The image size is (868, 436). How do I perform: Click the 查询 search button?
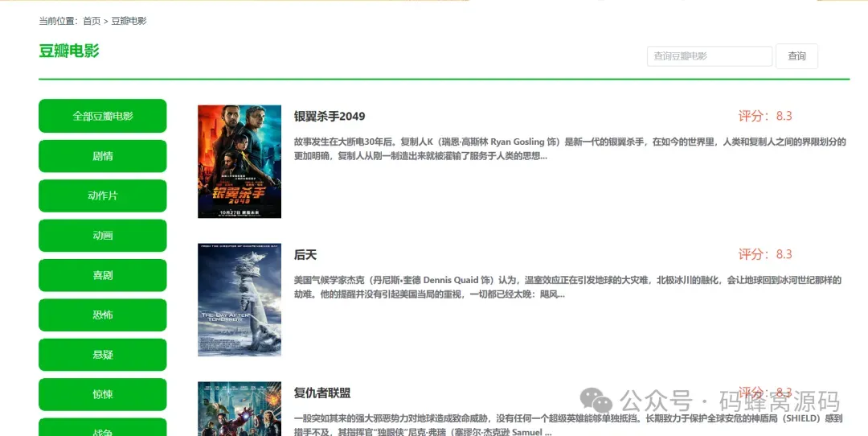point(796,56)
